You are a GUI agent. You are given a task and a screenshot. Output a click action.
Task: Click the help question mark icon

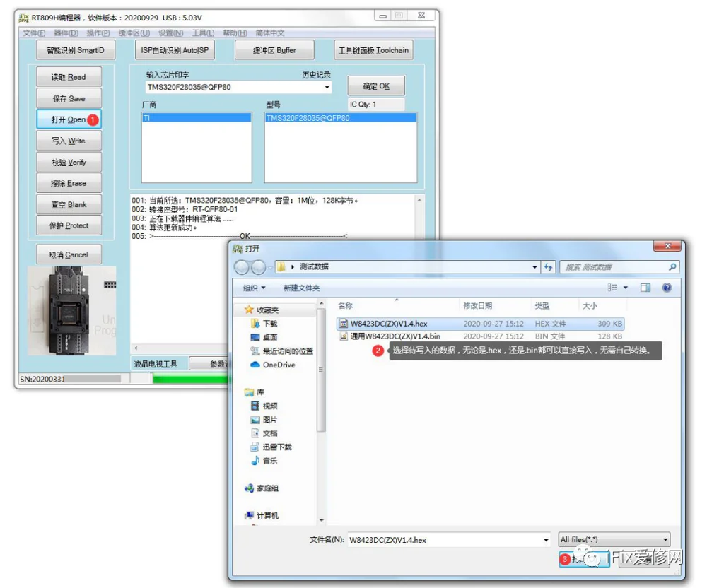pos(667,288)
